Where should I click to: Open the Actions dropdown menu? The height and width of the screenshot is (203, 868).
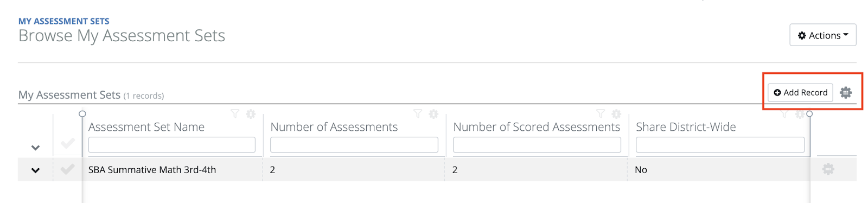point(823,35)
